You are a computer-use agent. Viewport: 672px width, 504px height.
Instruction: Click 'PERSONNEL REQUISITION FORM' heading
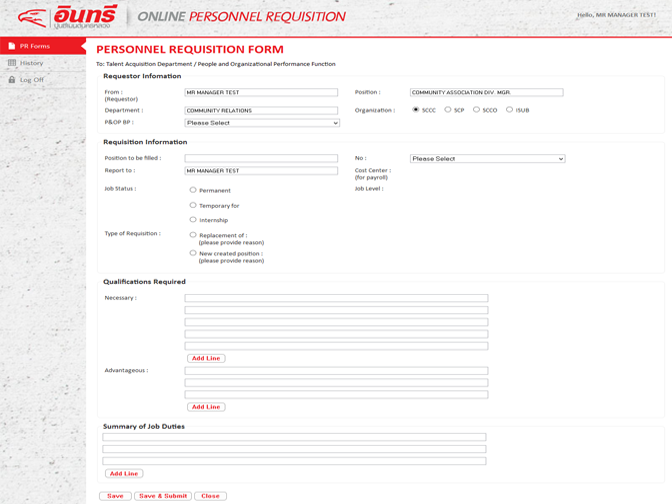[190, 49]
